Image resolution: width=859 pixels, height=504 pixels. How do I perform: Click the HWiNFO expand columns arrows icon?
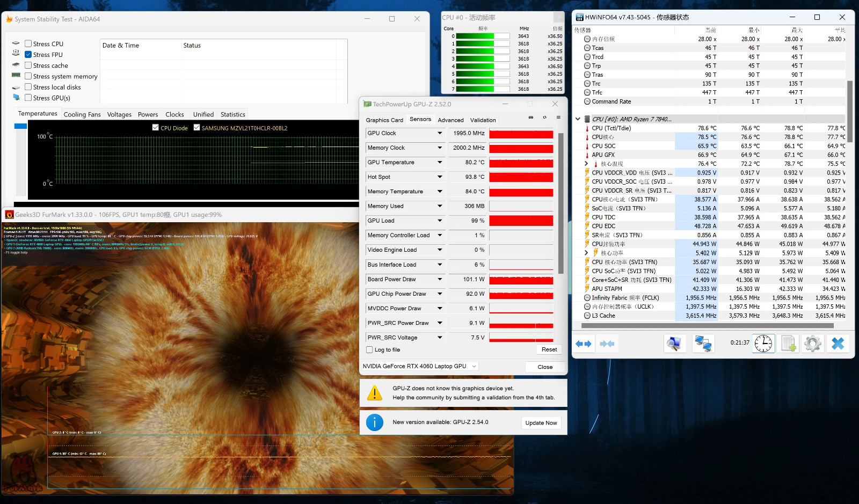(583, 344)
